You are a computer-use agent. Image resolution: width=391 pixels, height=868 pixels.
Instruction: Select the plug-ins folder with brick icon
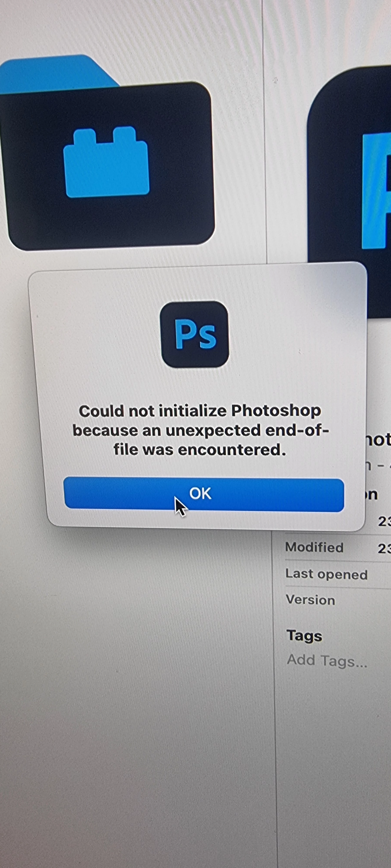pyautogui.click(x=107, y=153)
